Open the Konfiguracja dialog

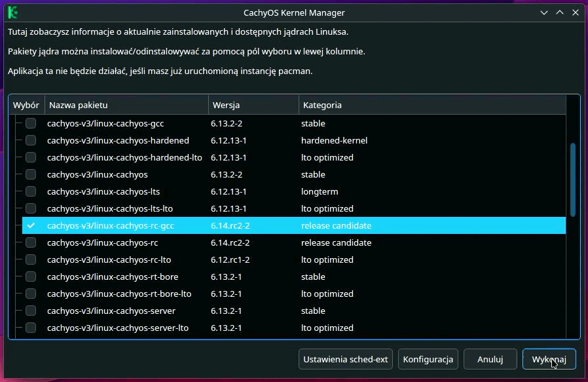[428, 359]
